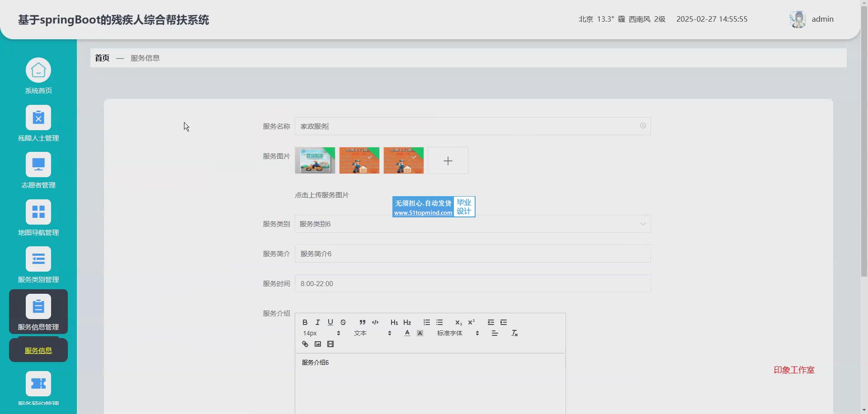Open 志愿者管理 in the sidebar
Image resolution: width=868 pixels, height=414 pixels.
(38, 171)
